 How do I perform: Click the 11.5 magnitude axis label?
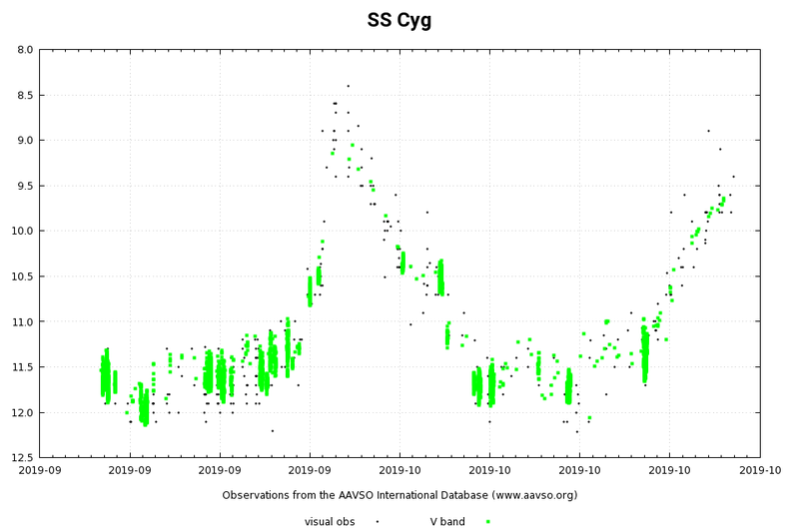point(23,367)
